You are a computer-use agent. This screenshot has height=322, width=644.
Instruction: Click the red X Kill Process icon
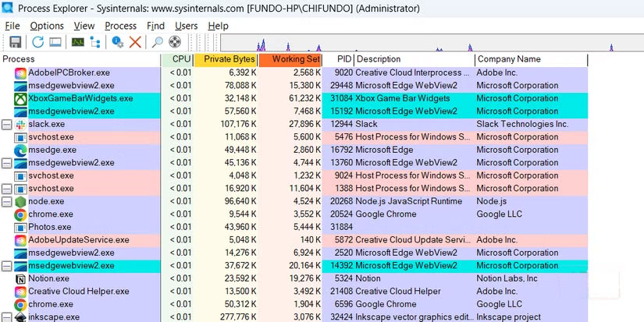(135, 42)
